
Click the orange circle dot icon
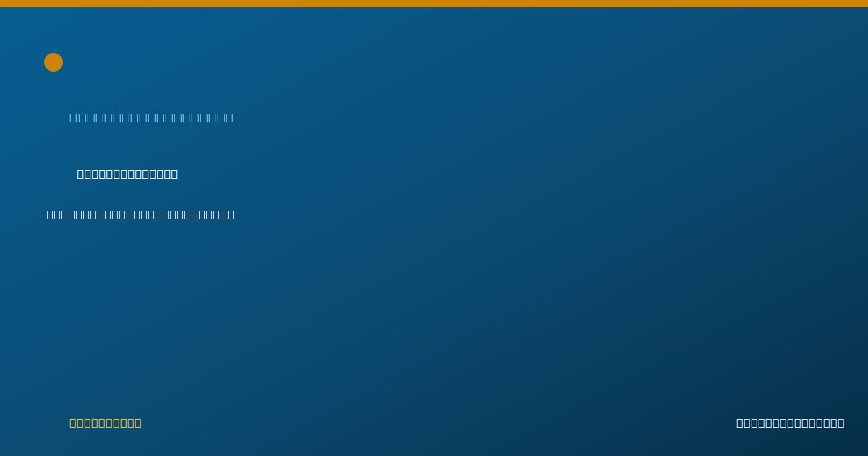click(x=54, y=62)
